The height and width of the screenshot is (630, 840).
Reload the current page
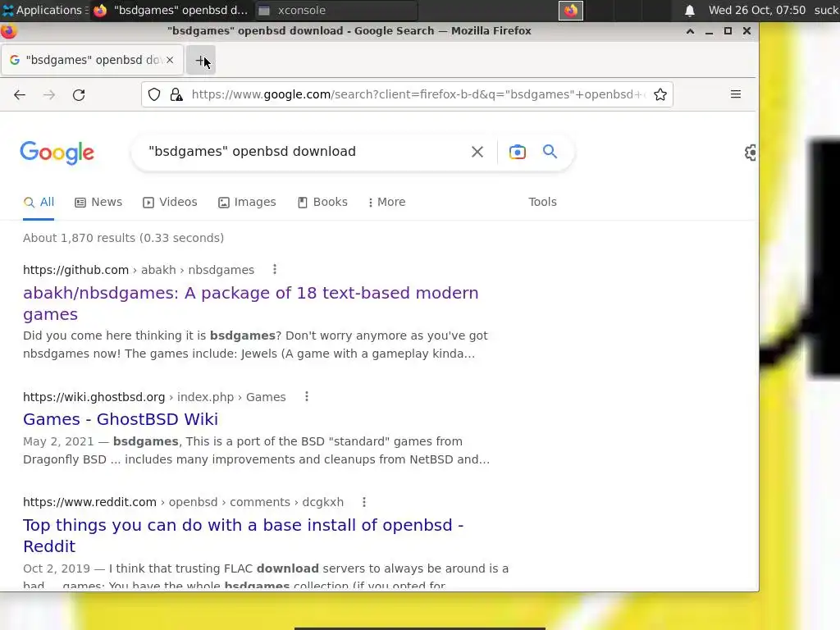79,95
